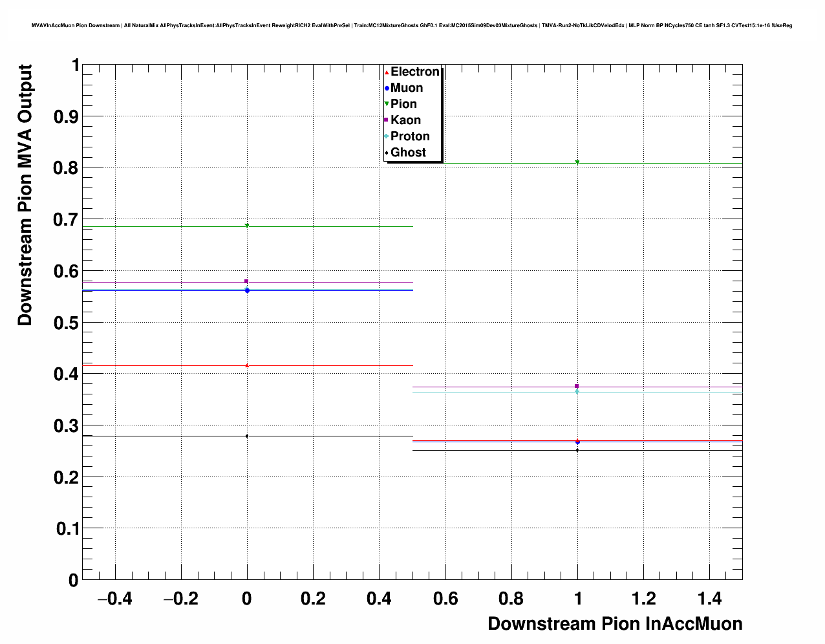Click the purple Kaon square marker in legend

(x=387, y=120)
